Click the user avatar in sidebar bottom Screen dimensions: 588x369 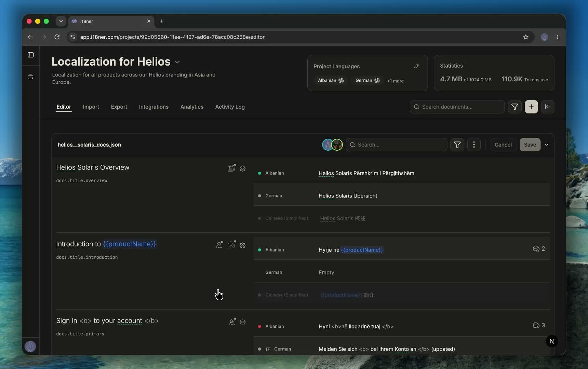30,346
